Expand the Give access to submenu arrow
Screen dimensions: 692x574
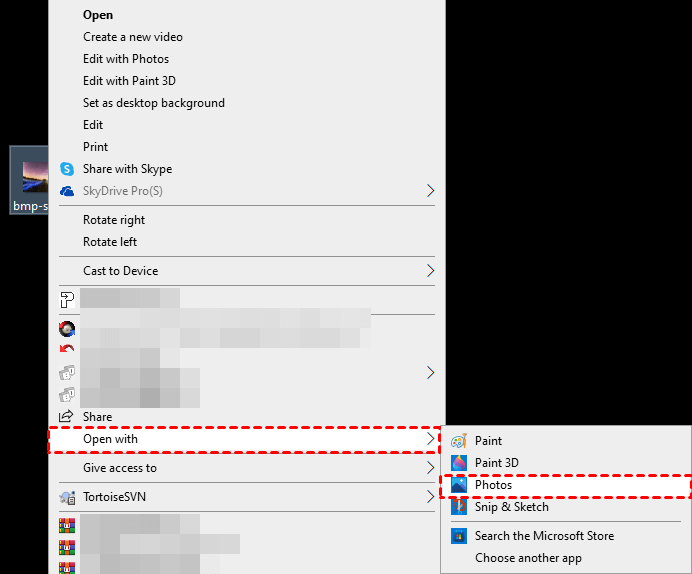431,468
